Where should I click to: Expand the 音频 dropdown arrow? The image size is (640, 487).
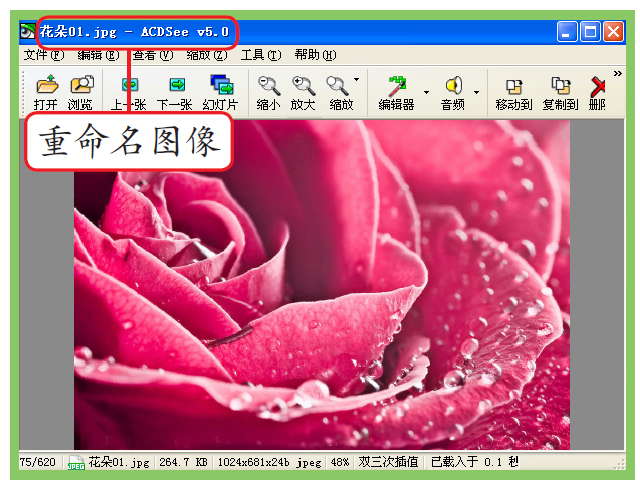click(x=477, y=93)
